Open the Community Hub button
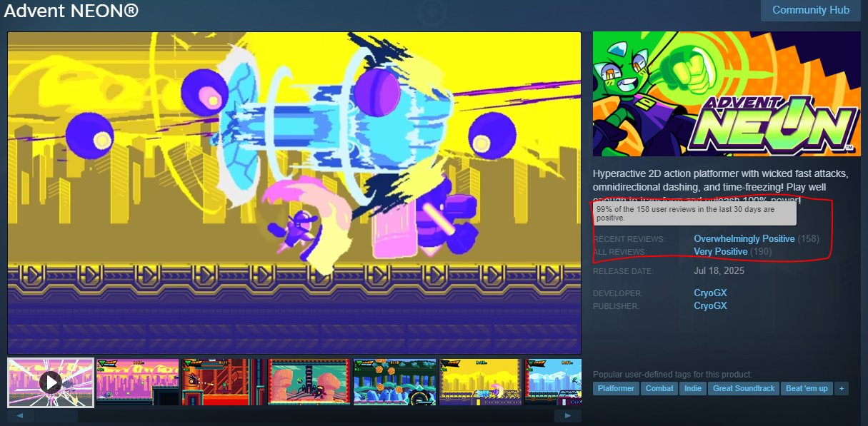This screenshot has width=868, height=426. tap(810, 10)
